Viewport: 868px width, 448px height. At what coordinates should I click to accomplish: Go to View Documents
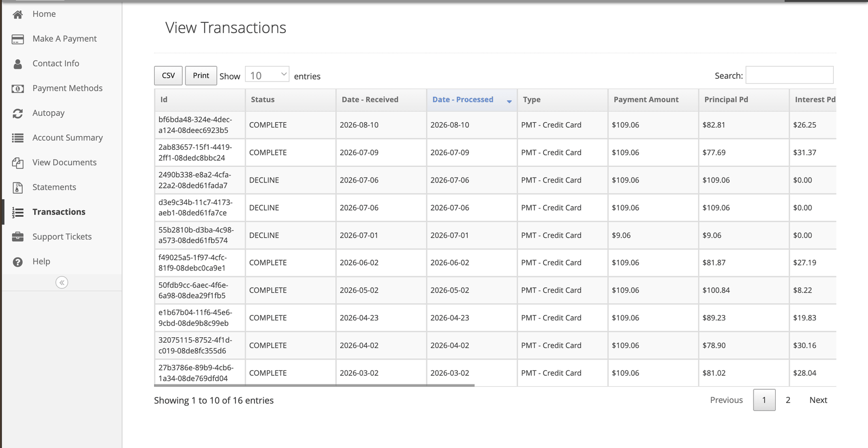tap(65, 162)
